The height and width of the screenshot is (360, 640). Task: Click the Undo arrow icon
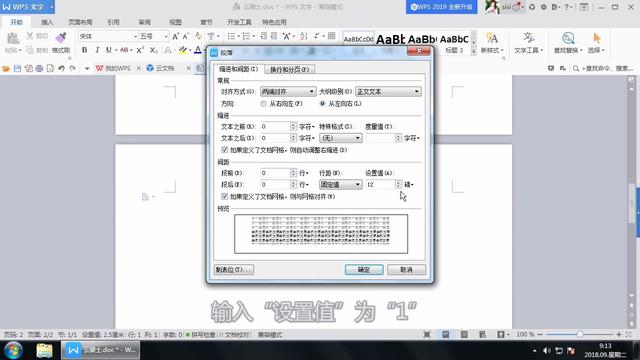click(x=61, y=69)
